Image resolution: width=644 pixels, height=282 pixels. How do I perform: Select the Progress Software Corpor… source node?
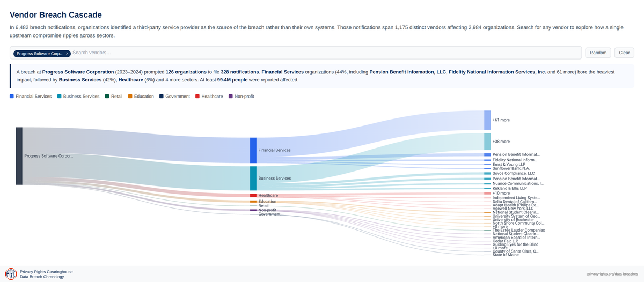19,156
